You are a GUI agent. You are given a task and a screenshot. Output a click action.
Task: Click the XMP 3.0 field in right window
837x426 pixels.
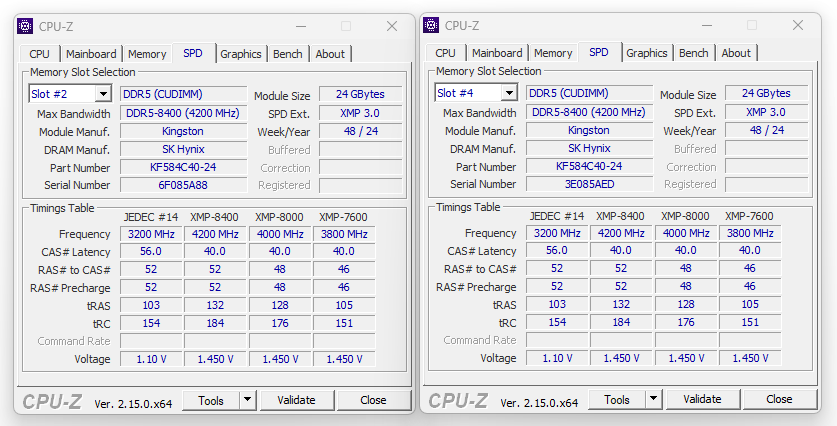[766, 112]
